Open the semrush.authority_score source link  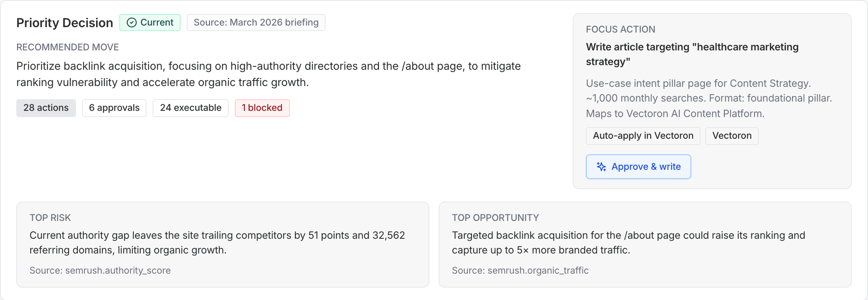tap(100, 270)
